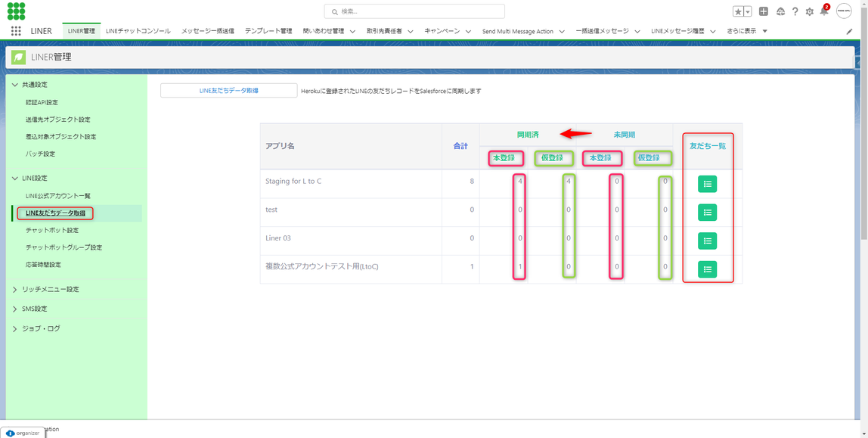
Task: Open LINE公式アカウント一覧 in the sidebar
Action: click(57, 195)
